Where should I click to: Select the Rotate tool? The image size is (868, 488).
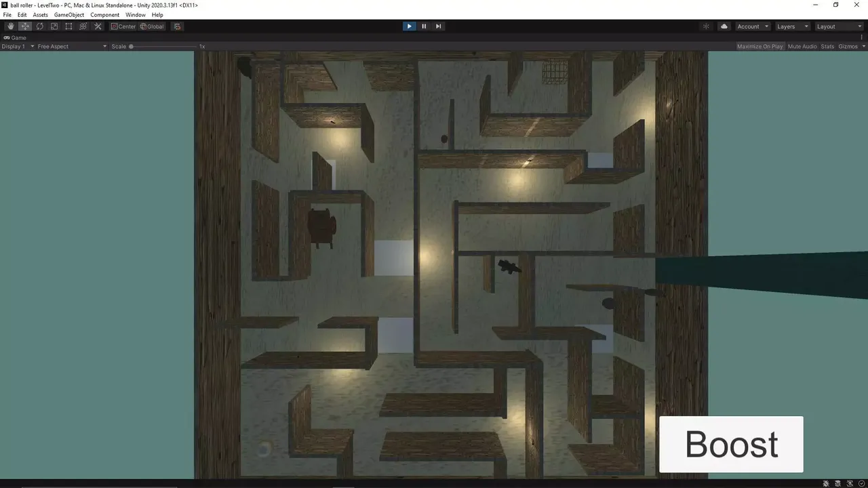point(39,26)
